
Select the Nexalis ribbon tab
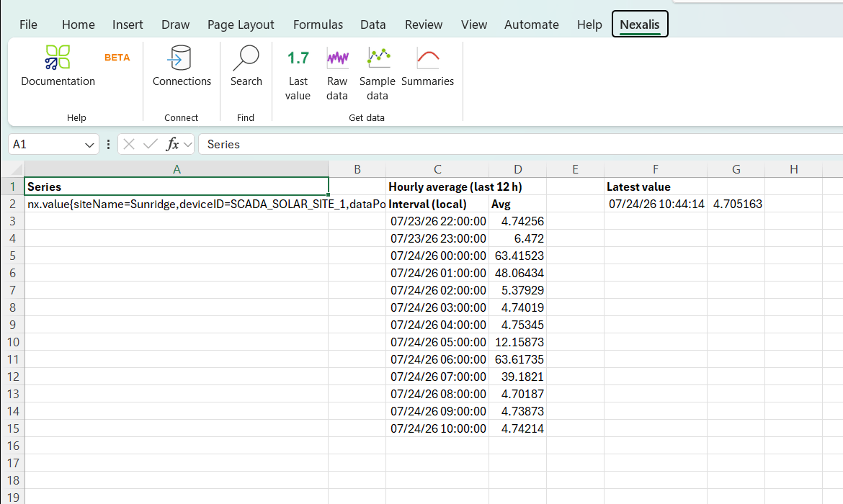(640, 24)
